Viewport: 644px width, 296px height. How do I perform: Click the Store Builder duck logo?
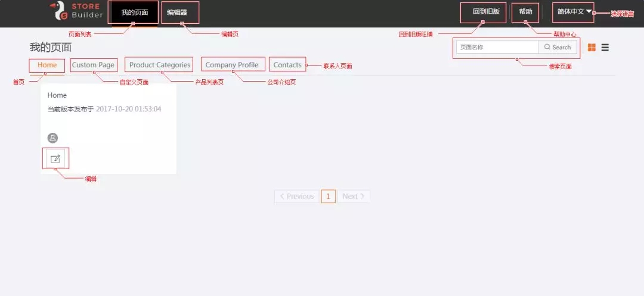tap(59, 11)
